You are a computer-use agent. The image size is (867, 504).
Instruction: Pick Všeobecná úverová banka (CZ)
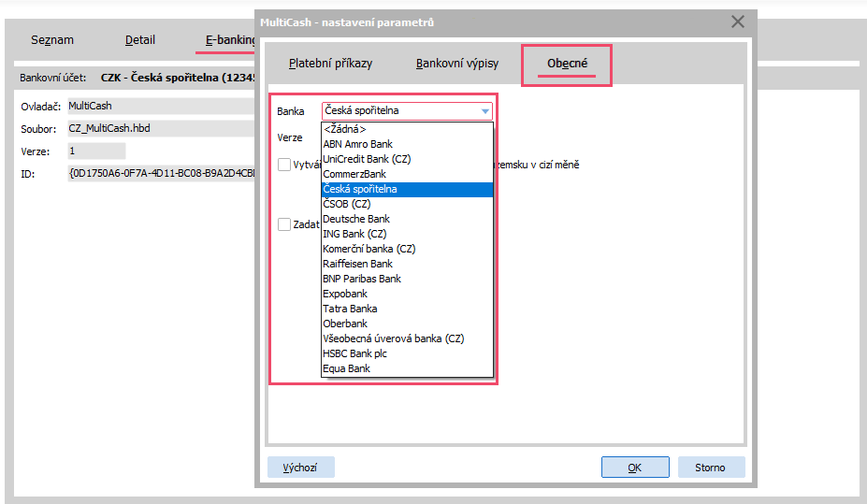click(407, 338)
